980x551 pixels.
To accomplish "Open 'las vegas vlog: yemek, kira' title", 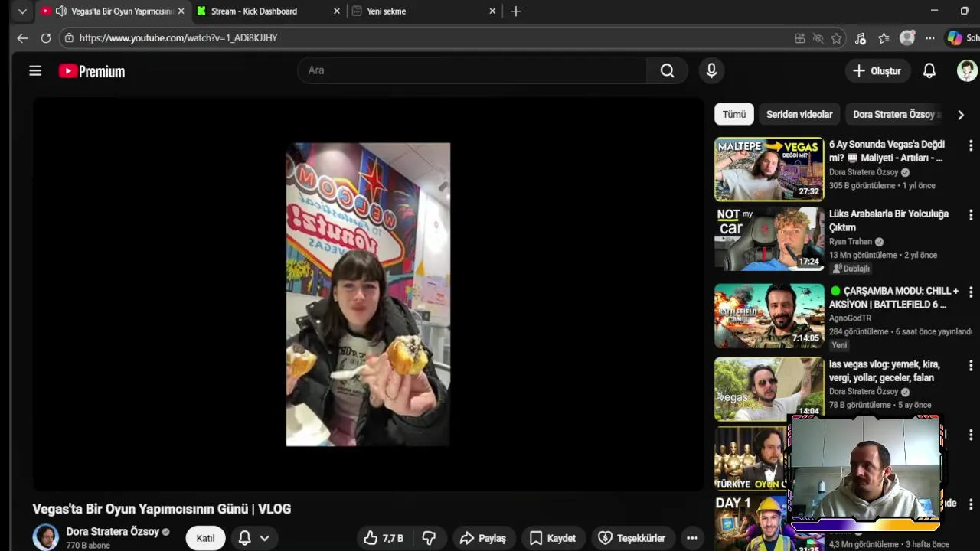I will point(884,370).
